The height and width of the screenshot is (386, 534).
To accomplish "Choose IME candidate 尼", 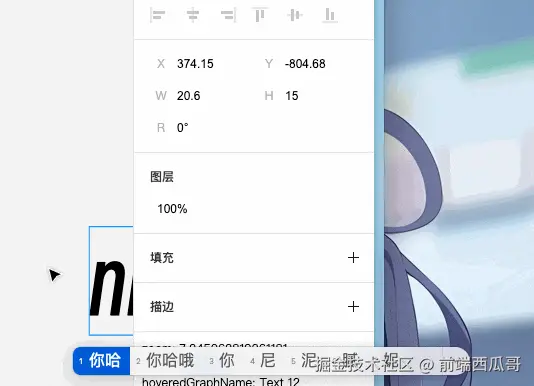I will coord(263,361).
